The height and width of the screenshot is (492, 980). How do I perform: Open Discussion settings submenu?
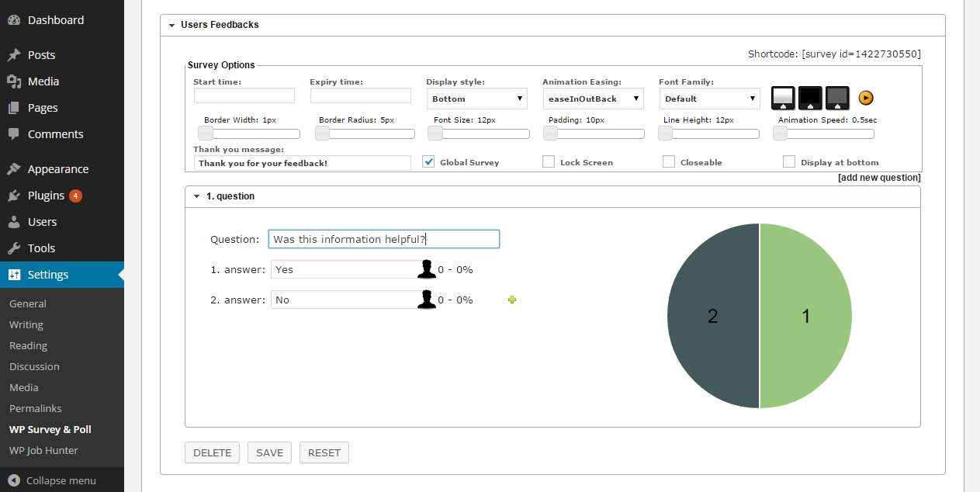[x=34, y=366]
